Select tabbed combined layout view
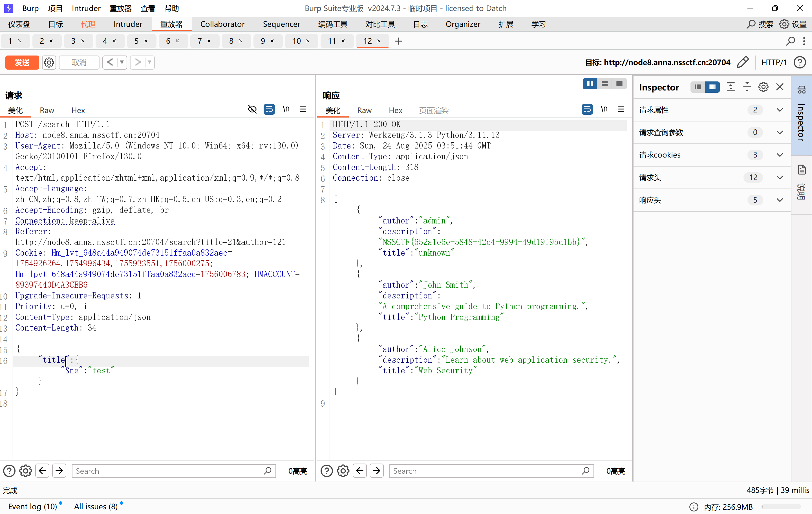Screen dimensions: 812x514 point(619,84)
